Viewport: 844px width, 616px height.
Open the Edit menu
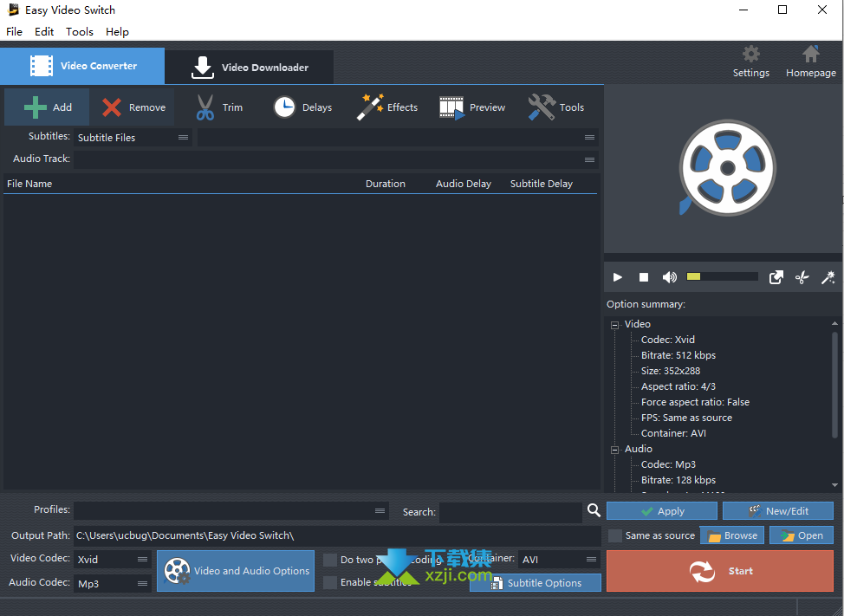(44, 32)
